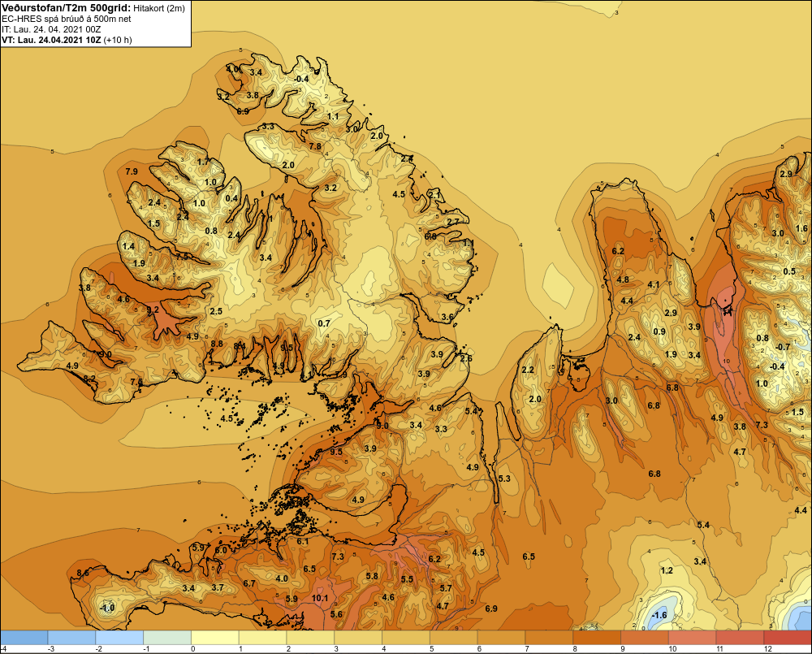Click the legend label '12'
This screenshot has width=812, height=654.
(768, 649)
